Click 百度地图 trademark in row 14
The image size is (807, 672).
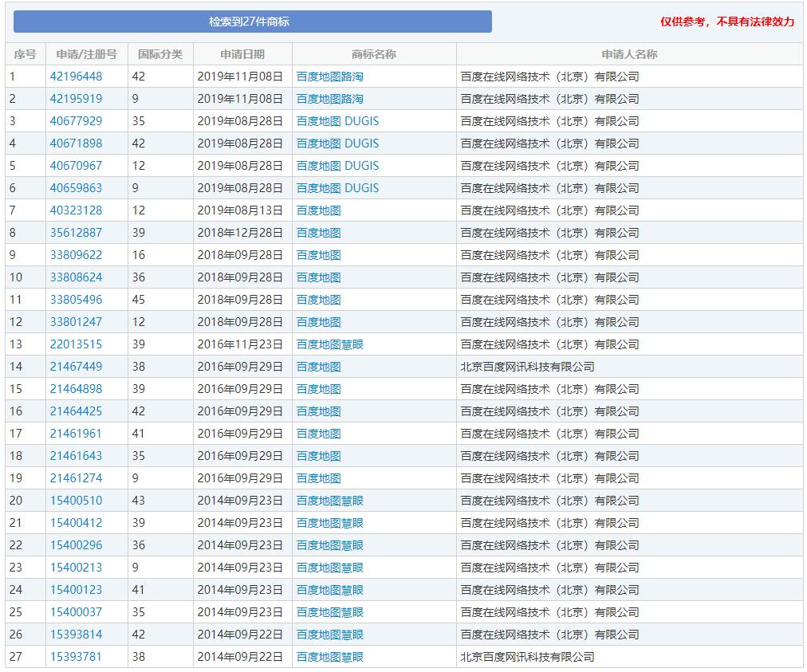(319, 367)
